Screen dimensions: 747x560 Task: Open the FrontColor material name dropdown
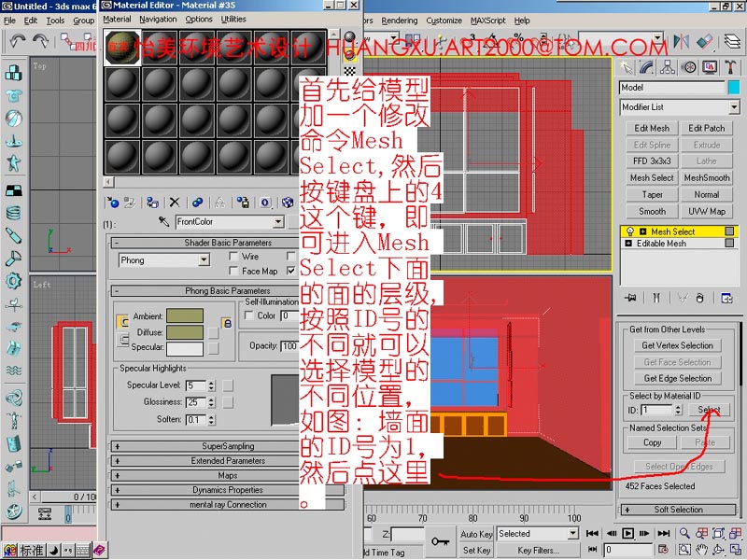click(x=278, y=221)
